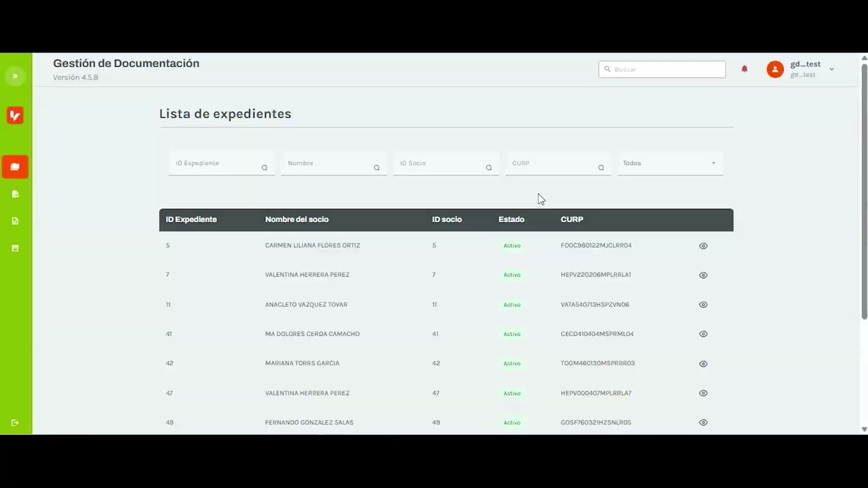Click the scrollbar up arrow
868x488 pixels.
pos(864,58)
